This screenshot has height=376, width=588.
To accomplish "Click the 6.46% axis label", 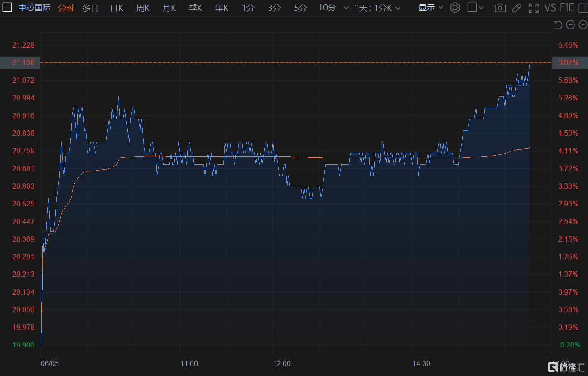I will tap(569, 45).
